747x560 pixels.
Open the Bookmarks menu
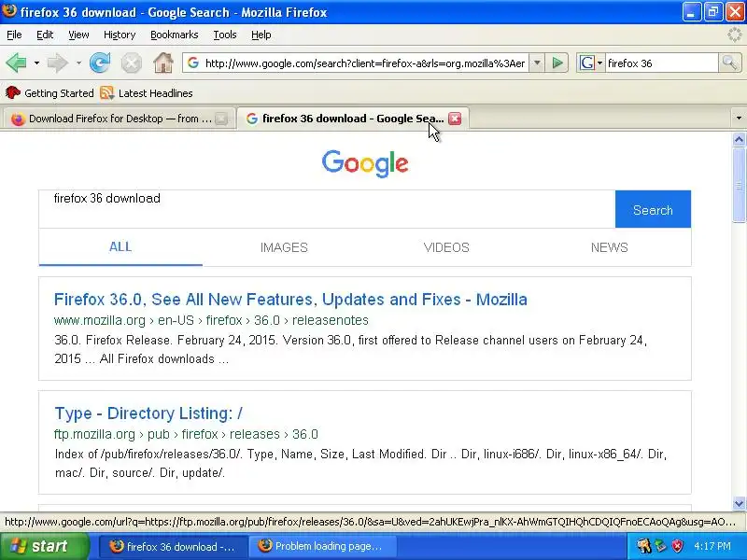click(x=175, y=35)
